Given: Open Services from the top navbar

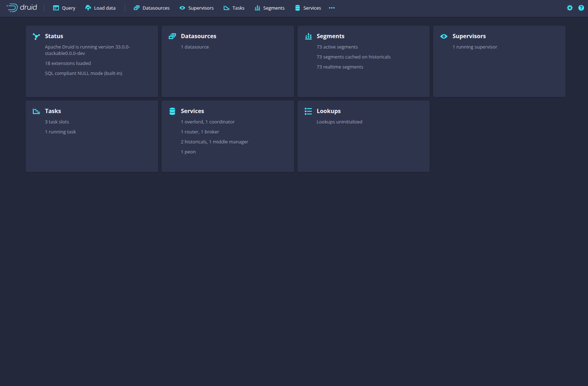Looking at the screenshot, I should point(308,8).
